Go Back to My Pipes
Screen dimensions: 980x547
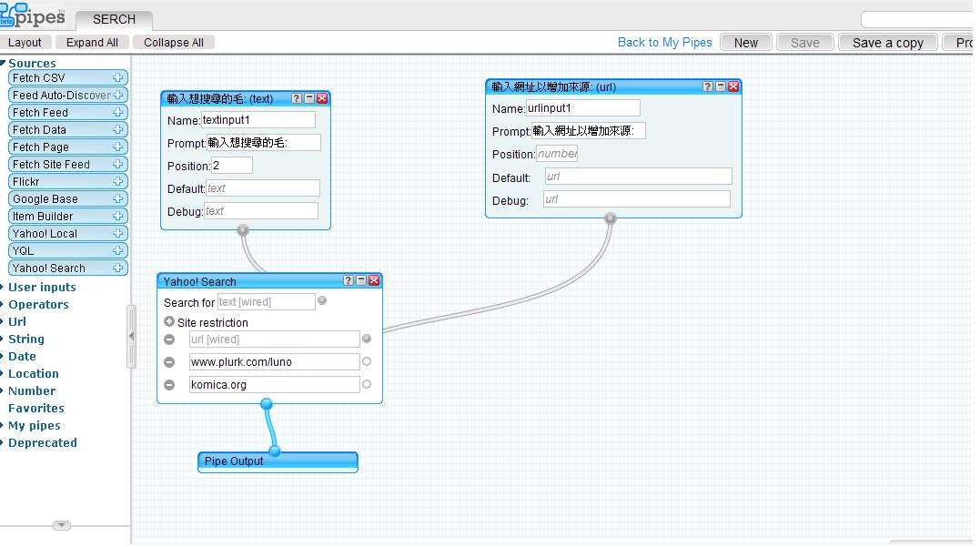[665, 43]
